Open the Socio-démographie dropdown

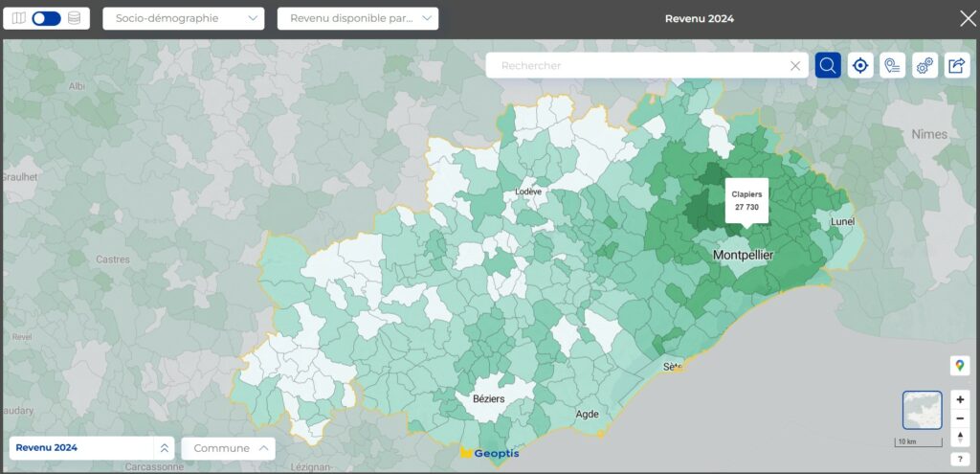point(184,18)
